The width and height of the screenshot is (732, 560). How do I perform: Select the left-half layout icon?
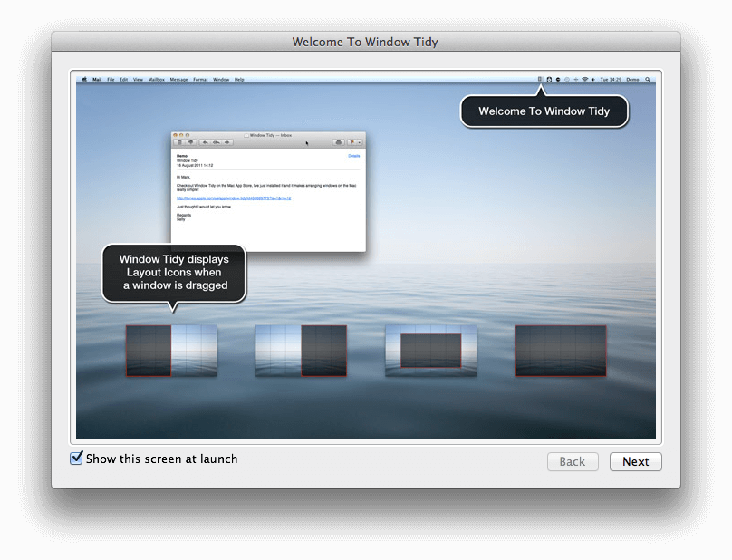pos(171,351)
